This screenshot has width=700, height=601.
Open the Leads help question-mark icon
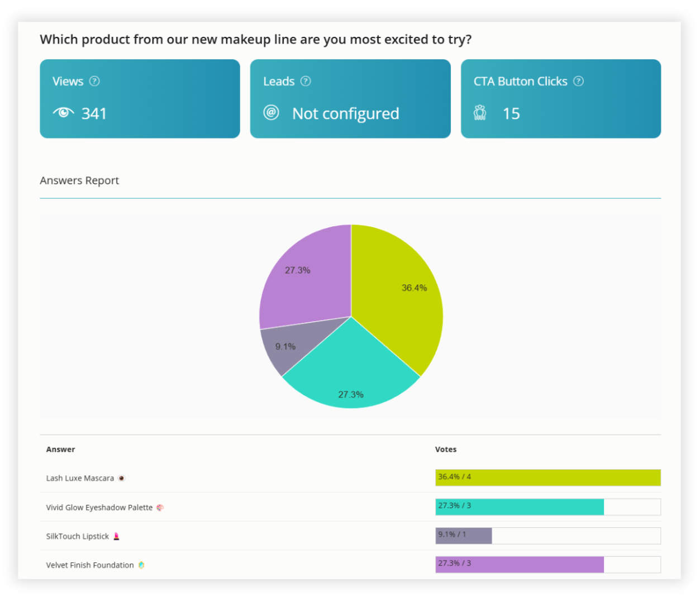306,81
